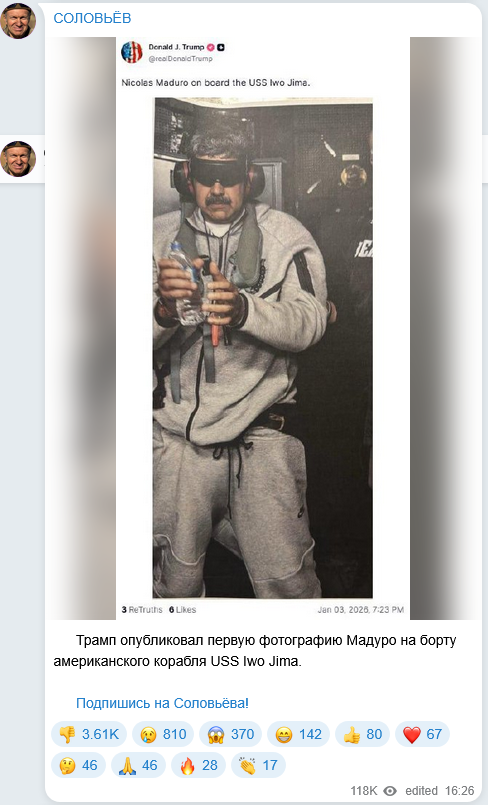
Task: Toggle the screaming face reaction 370
Action: [x=230, y=734]
